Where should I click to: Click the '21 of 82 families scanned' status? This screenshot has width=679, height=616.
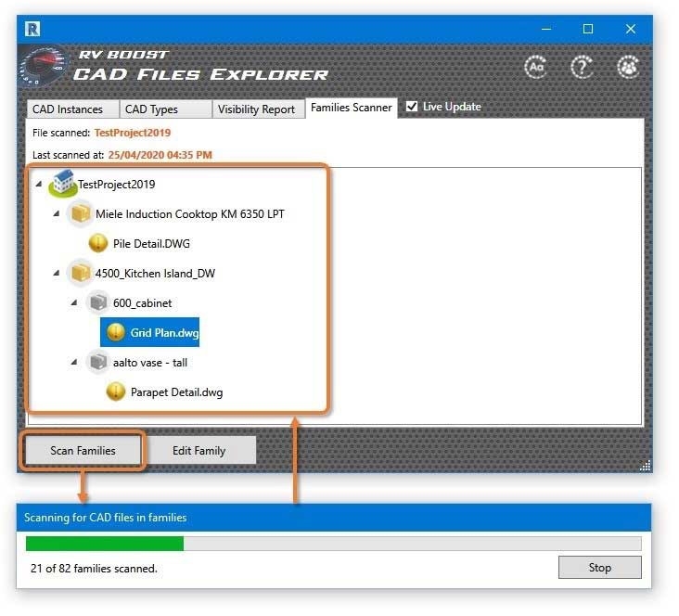tap(94, 569)
